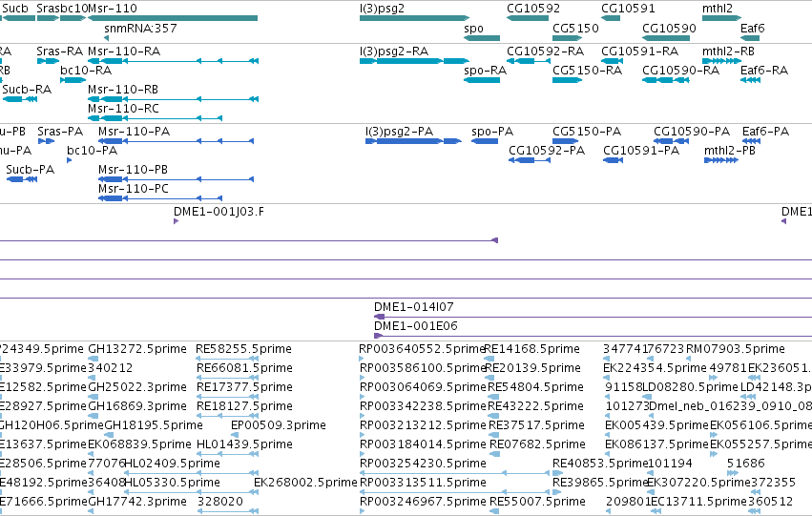The width and height of the screenshot is (812, 516).
Task: Open the EK068839.5prime EST label
Action: pyautogui.click(x=140, y=444)
